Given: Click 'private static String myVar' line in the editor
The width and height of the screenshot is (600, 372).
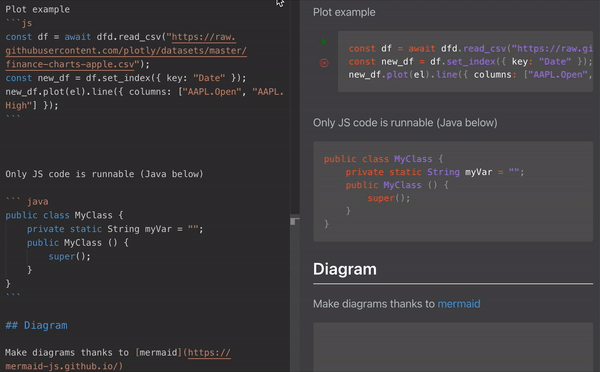Looking at the screenshot, I should (115, 229).
